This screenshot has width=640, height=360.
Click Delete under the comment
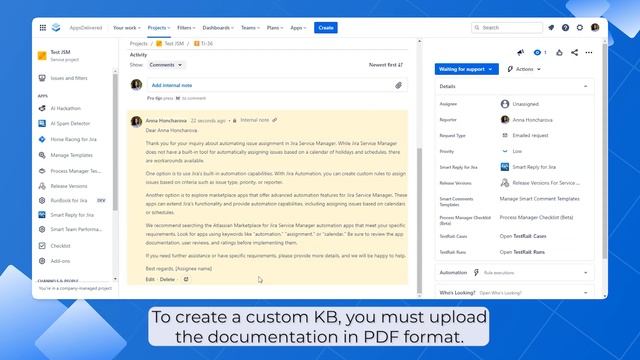click(x=167, y=279)
